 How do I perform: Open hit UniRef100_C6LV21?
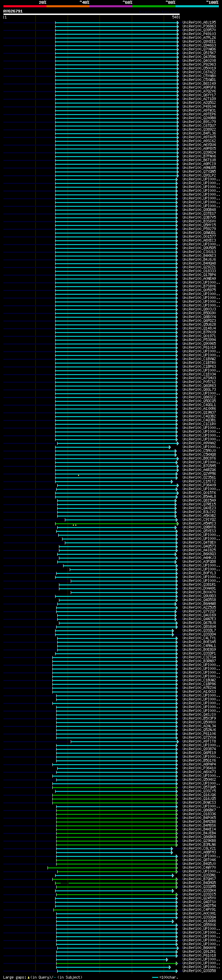click(199, 848)
